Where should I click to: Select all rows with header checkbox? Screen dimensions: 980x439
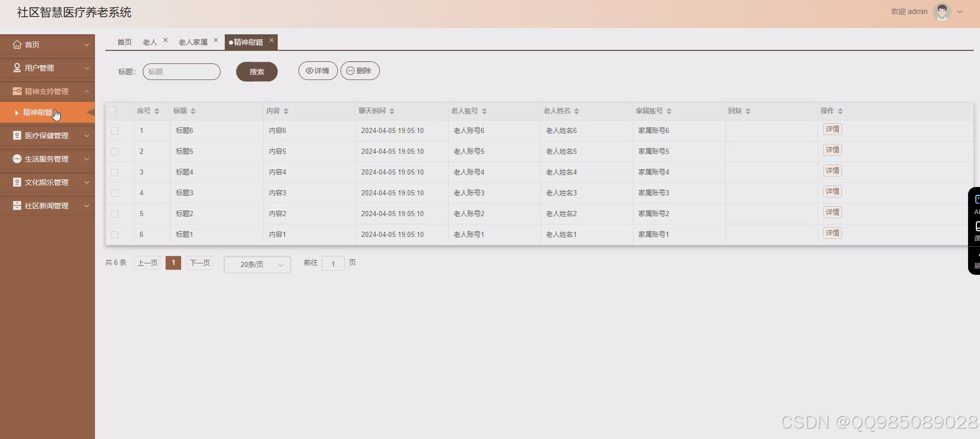point(112,110)
